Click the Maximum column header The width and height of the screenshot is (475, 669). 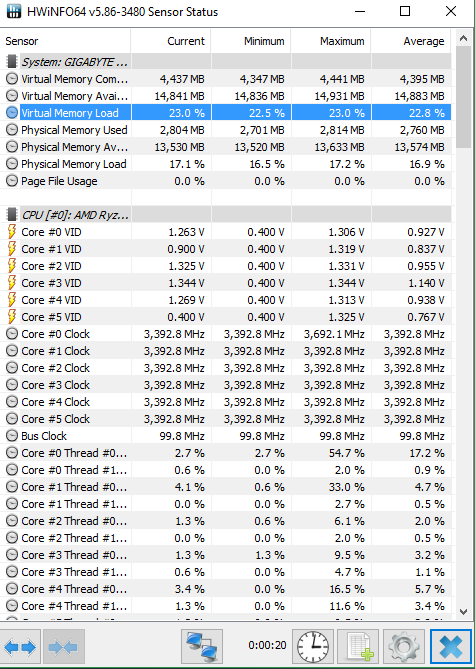[x=331, y=41]
